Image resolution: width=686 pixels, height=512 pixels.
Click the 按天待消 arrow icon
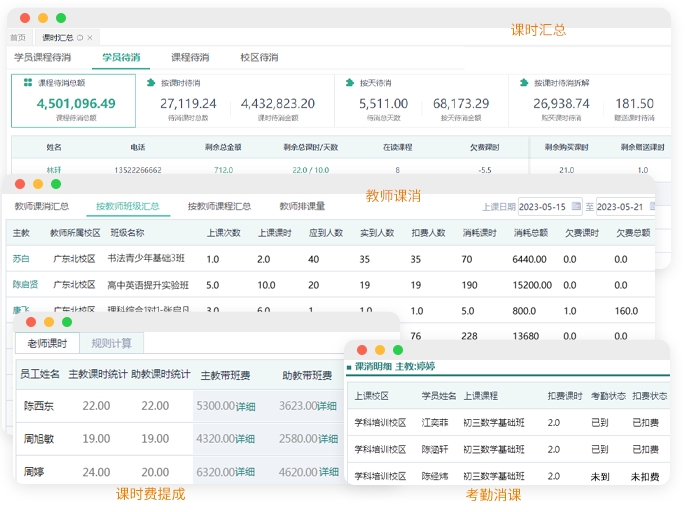(x=349, y=83)
